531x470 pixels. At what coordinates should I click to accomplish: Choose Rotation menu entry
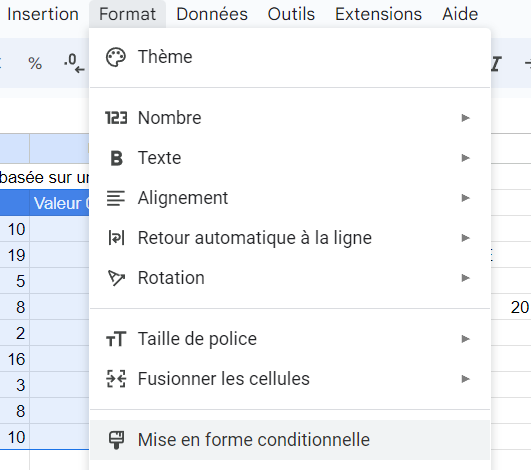coord(290,278)
